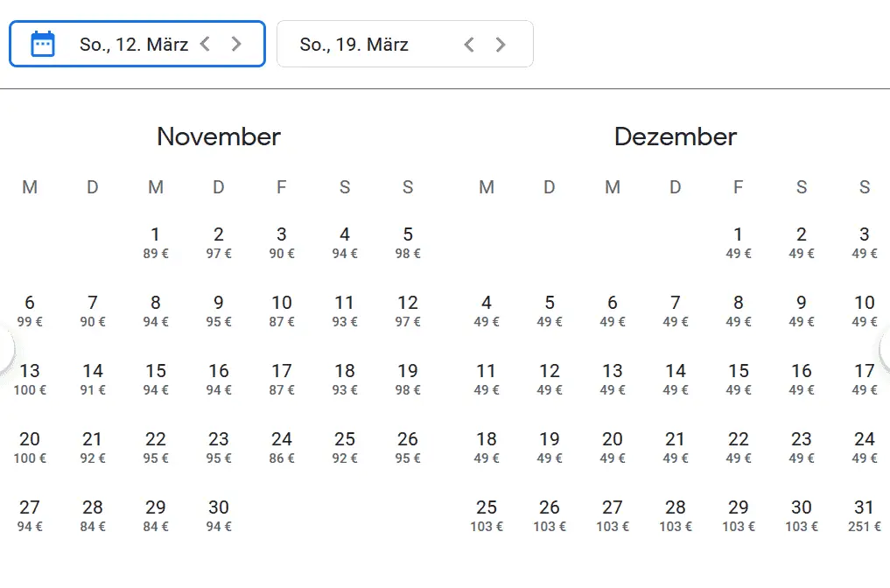Step return date back one day

coord(469,44)
